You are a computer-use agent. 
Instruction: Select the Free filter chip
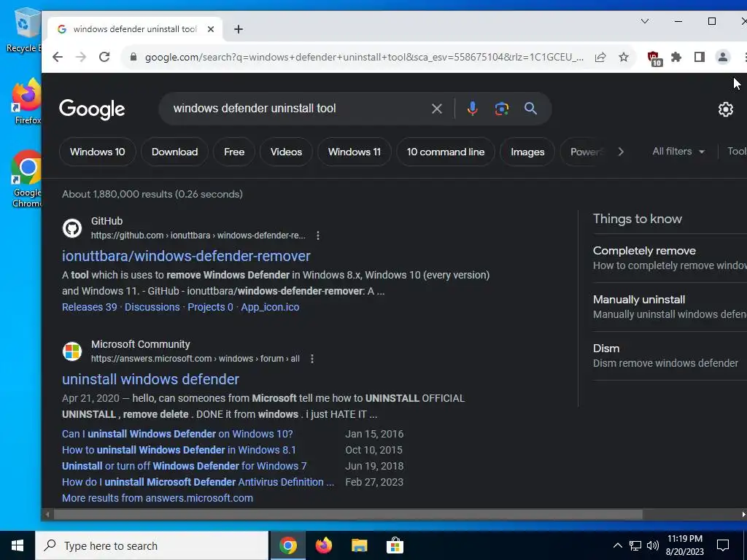coord(234,152)
